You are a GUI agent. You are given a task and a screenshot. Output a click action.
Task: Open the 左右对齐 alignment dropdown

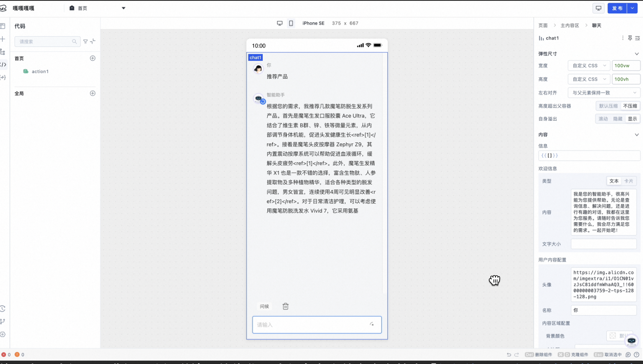tap(604, 92)
